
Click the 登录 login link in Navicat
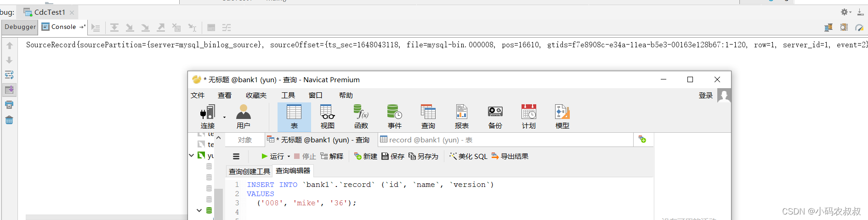tap(706, 96)
